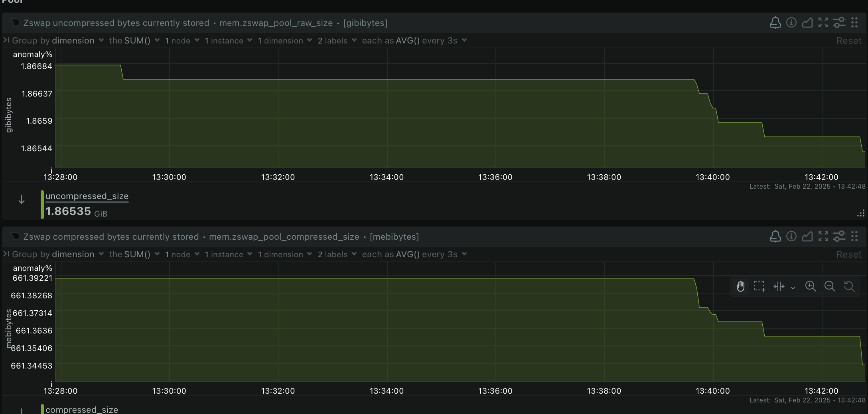Click the compressed chart status icon

16,237
